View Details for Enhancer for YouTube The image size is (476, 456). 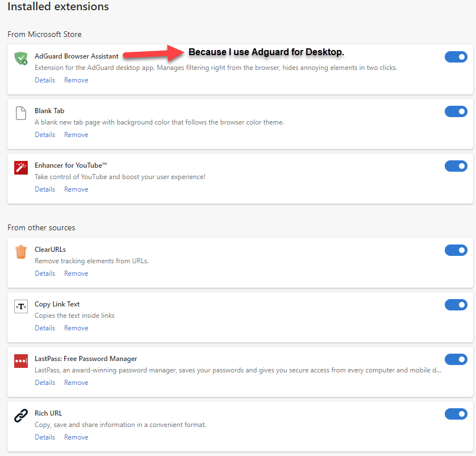pos(45,189)
